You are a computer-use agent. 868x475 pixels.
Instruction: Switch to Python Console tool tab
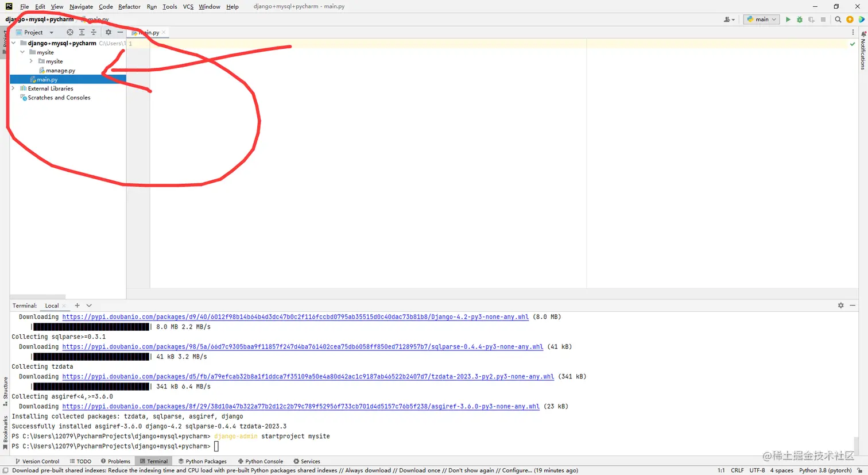(261, 461)
